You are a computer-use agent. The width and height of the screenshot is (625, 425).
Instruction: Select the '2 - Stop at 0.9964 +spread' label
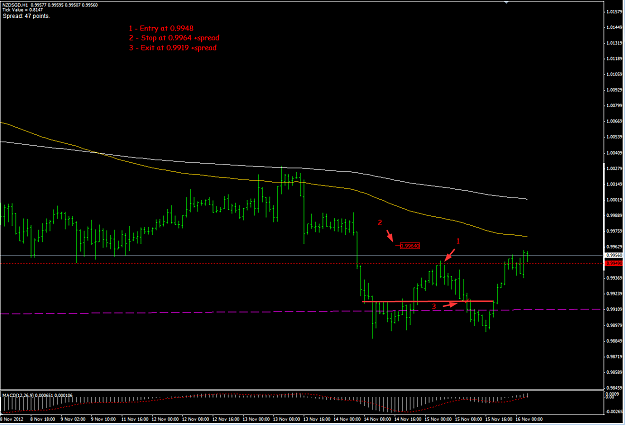(174, 38)
